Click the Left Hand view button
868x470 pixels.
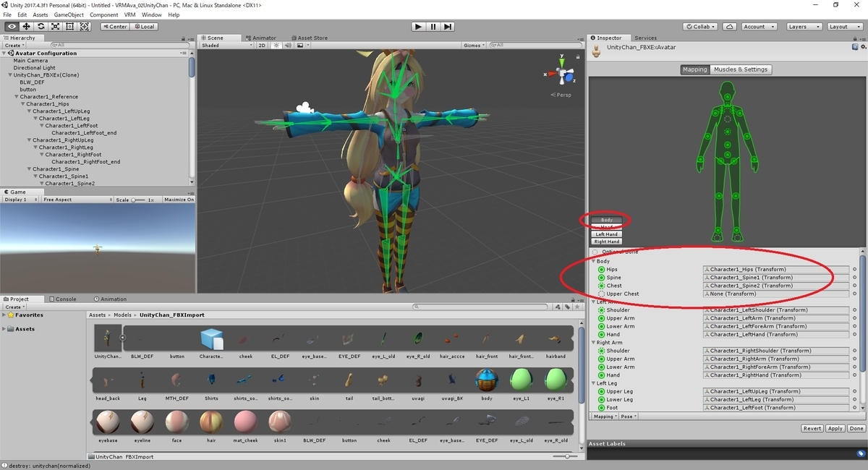[x=606, y=234]
